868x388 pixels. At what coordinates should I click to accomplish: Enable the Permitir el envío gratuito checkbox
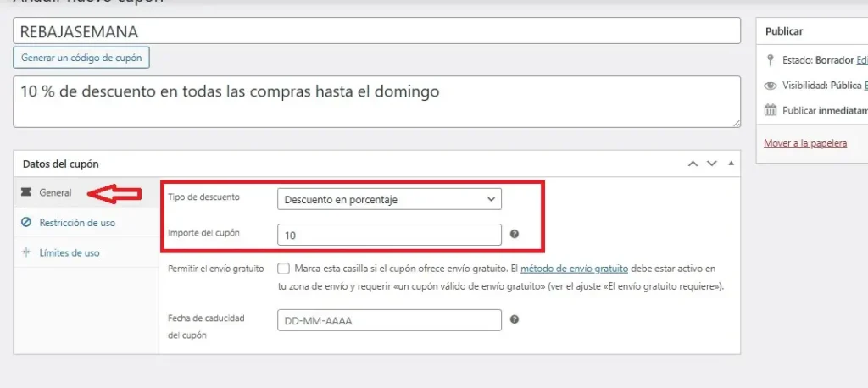(x=283, y=269)
